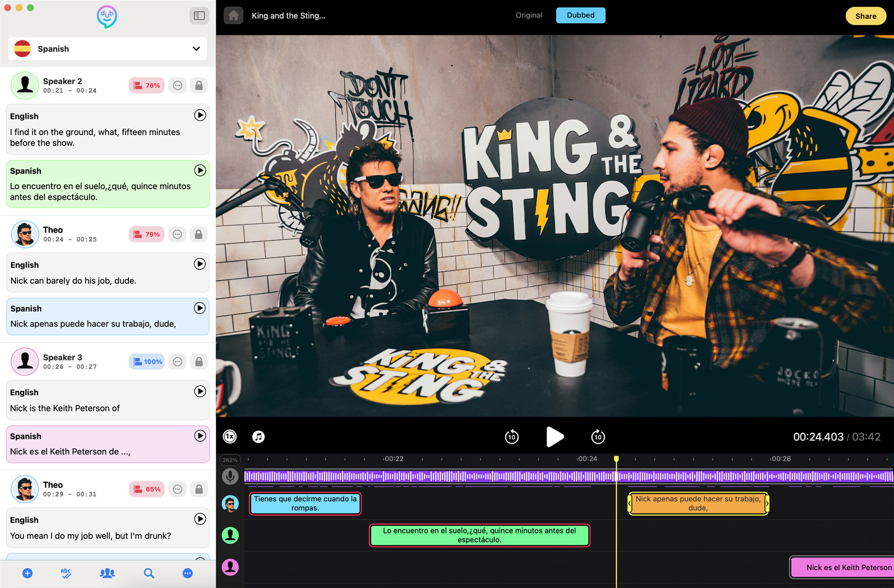Play Speaker 2's Spanish audio
The image size is (894, 588).
(x=200, y=170)
